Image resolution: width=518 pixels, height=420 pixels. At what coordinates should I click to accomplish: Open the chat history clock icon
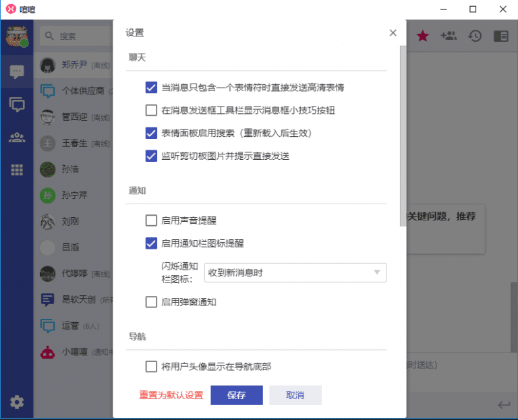(475, 36)
